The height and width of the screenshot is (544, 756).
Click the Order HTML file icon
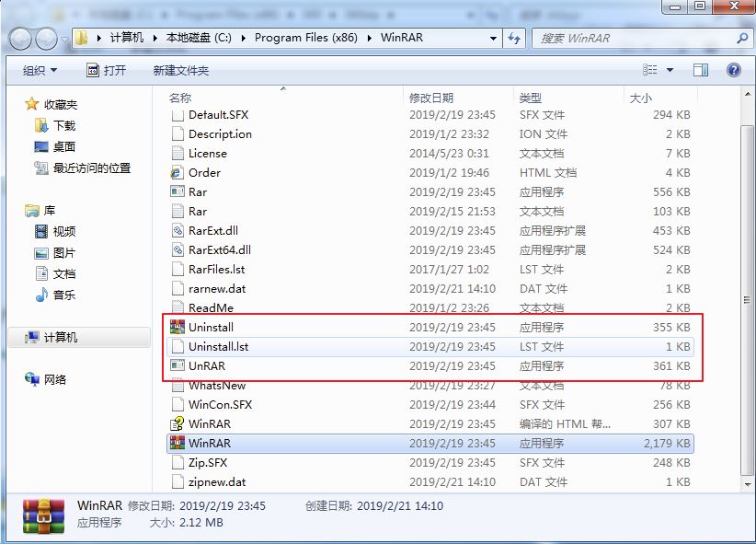(x=177, y=172)
